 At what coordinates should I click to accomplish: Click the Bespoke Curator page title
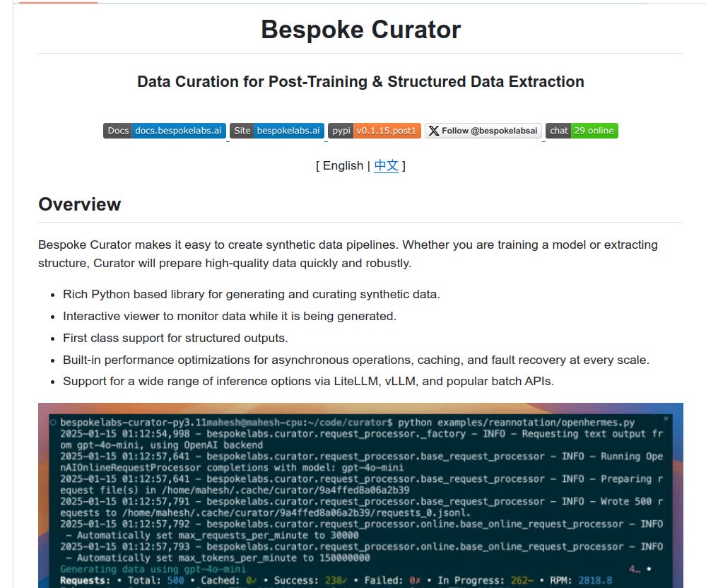360,30
